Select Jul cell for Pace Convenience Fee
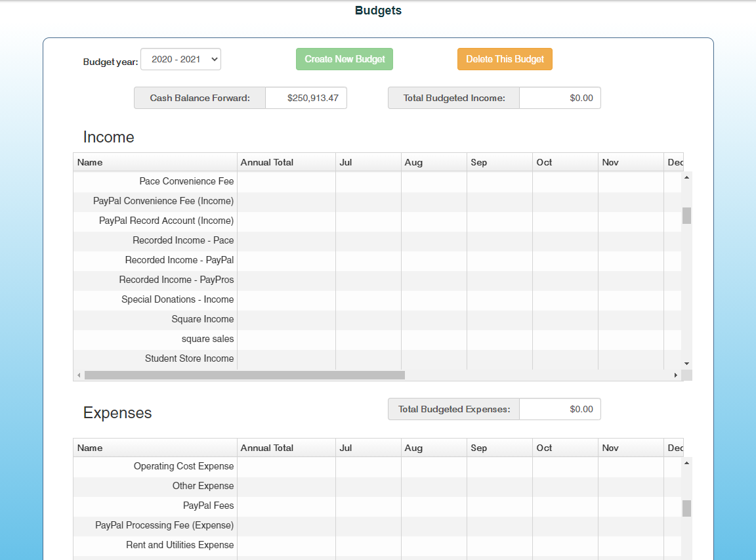Viewport: 756px width, 560px height. coord(368,181)
